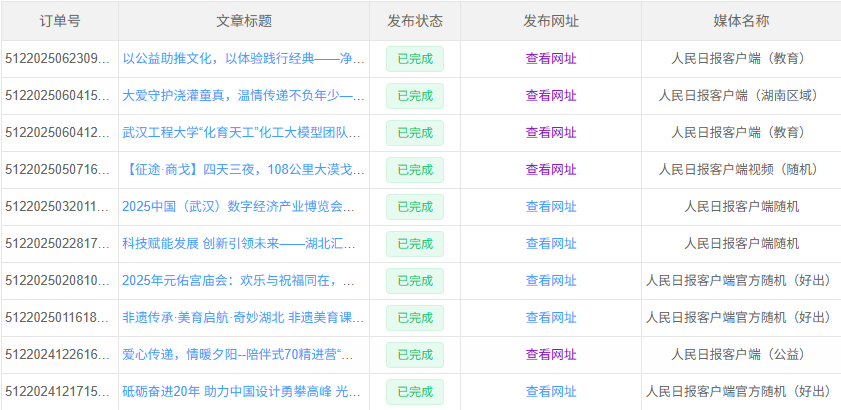
Task: Select order number 5122025020810...
Action: pos(57,281)
